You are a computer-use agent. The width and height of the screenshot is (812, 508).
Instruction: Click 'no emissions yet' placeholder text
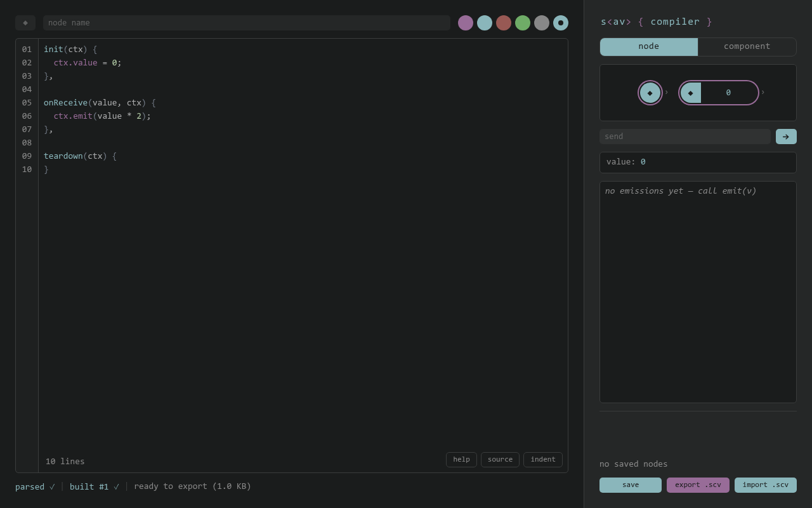tap(681, 191)
